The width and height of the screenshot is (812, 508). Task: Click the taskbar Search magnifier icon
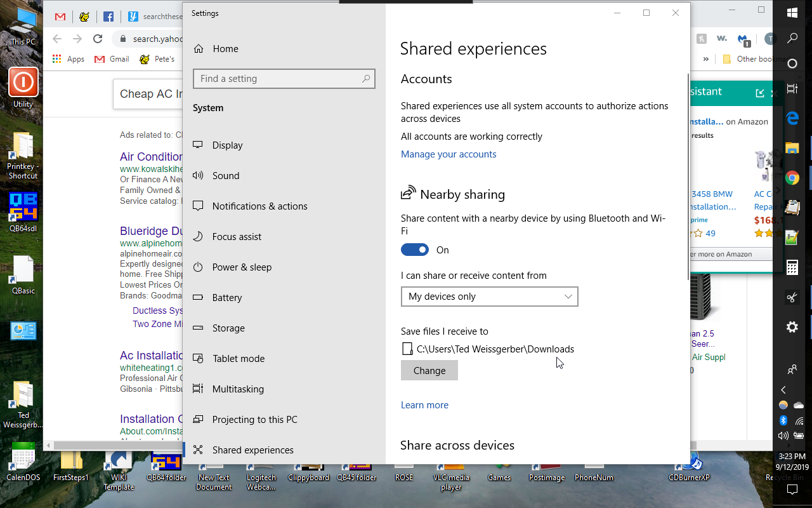click(x=792, y=38)
